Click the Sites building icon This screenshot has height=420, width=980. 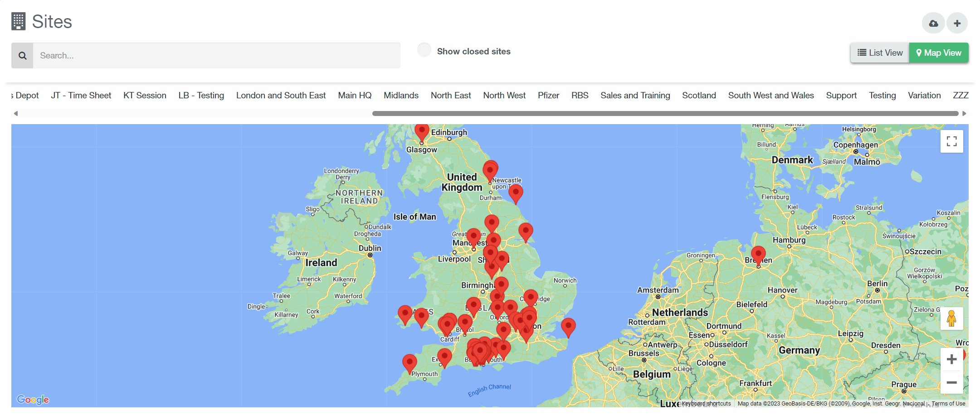click(x=18, y=21)
